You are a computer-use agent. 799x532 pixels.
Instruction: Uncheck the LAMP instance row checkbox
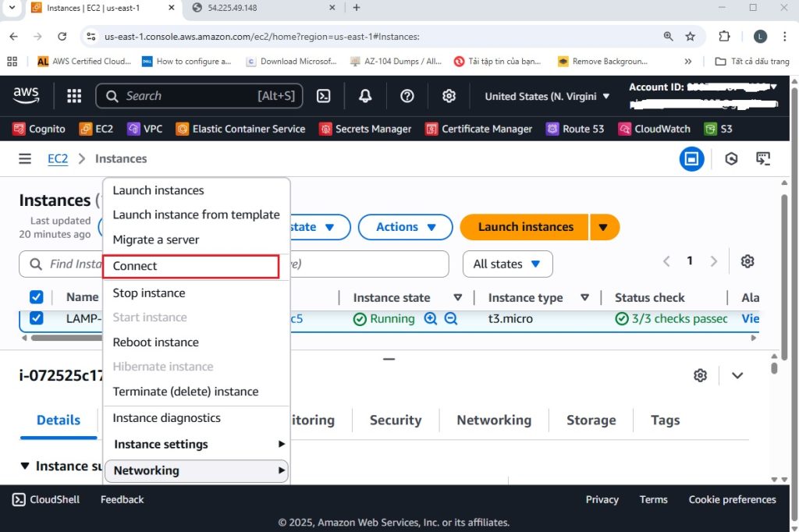click(36, 318)
